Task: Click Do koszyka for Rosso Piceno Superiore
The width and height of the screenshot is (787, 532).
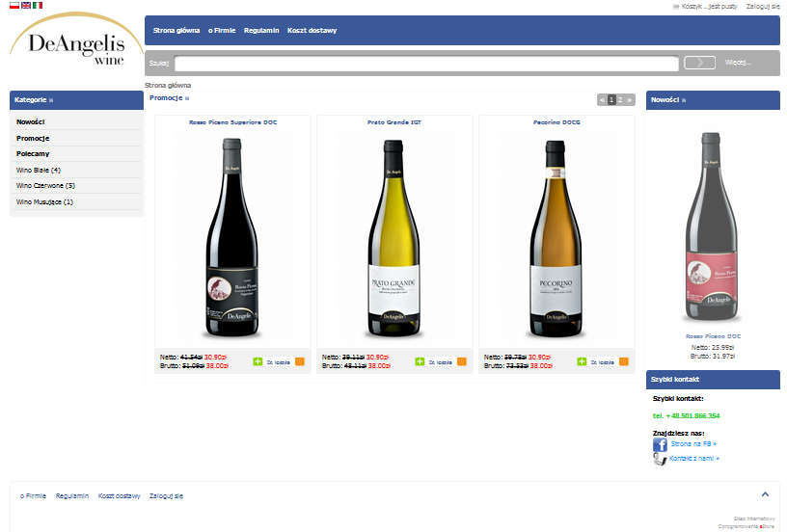Action: 279,362
